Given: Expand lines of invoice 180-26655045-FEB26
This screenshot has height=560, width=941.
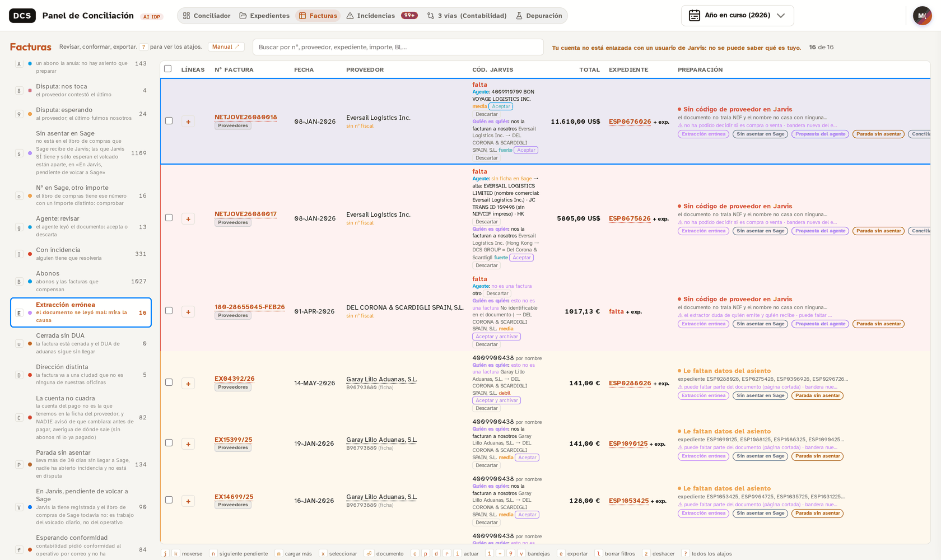Looking at the screenshot, I should (188, 311).
